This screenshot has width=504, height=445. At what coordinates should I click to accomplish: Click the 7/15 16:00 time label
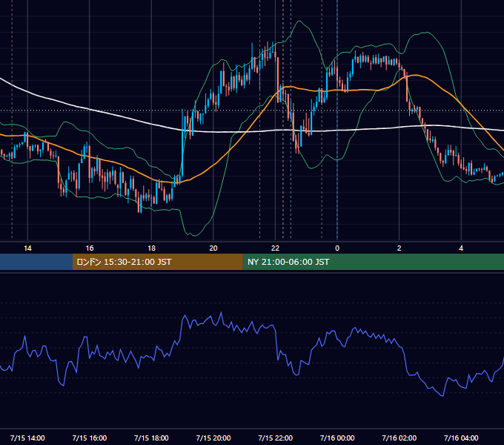pyautogui.click(x=90, y=438)
